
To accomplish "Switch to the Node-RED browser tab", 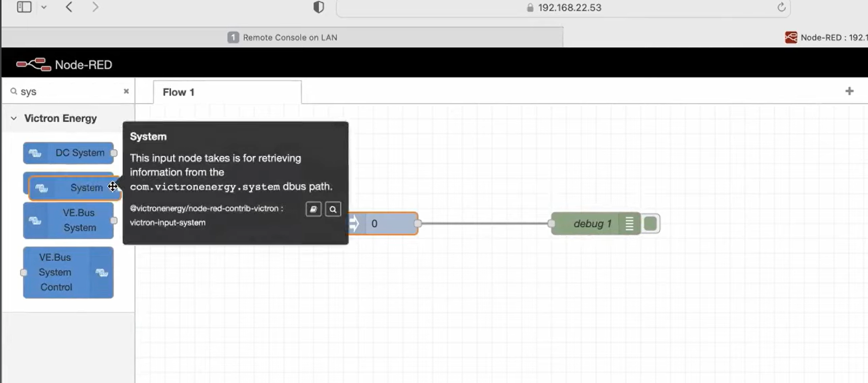I will click(826, 37).
